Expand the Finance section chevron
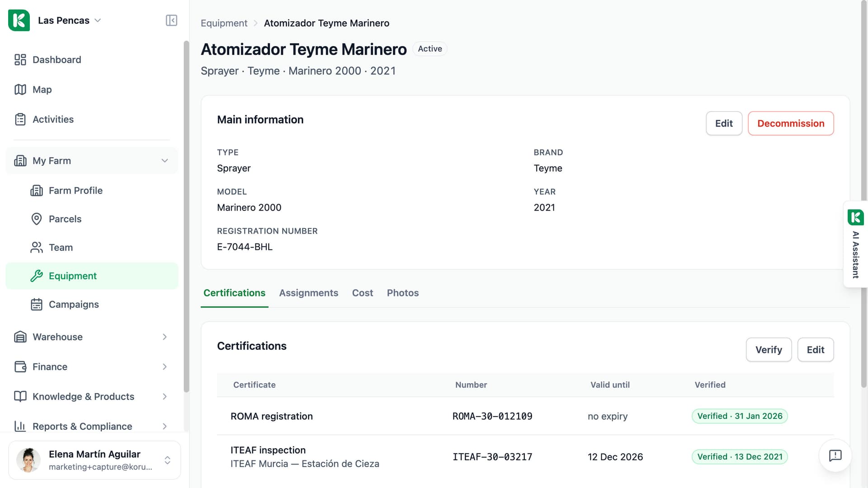The width and height of the screenshot is (868, 488). point(165,367)
